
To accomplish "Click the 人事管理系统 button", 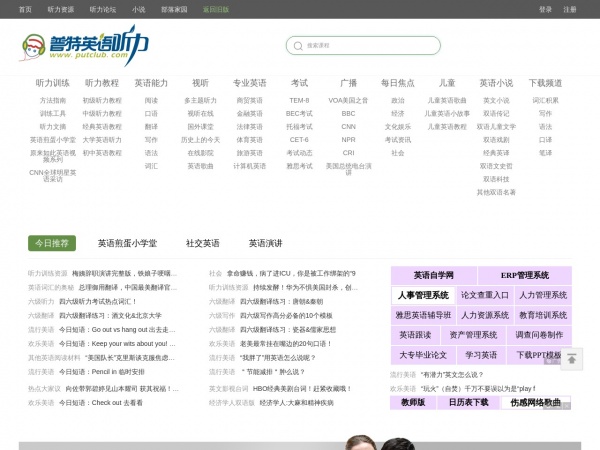I will click(422, 295).
